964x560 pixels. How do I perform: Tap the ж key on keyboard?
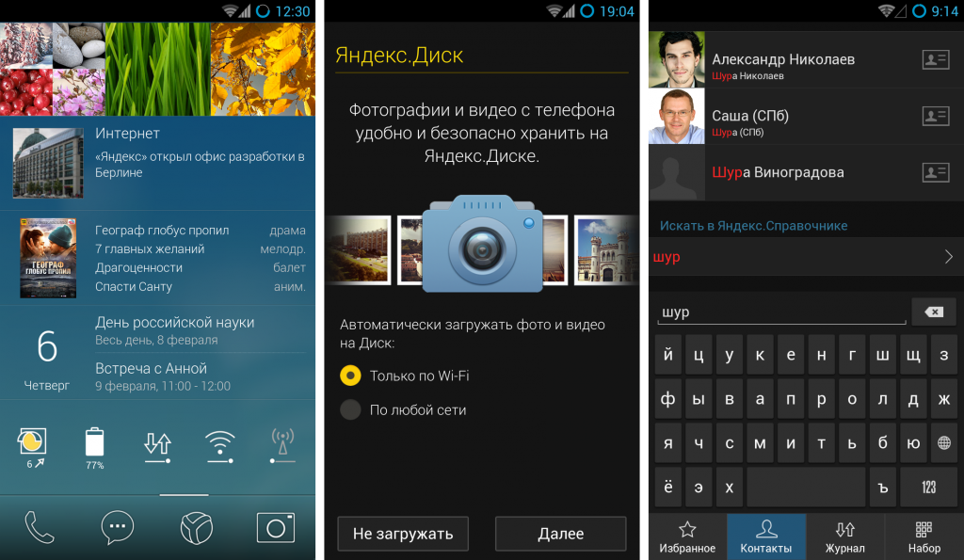pos(944,399)
